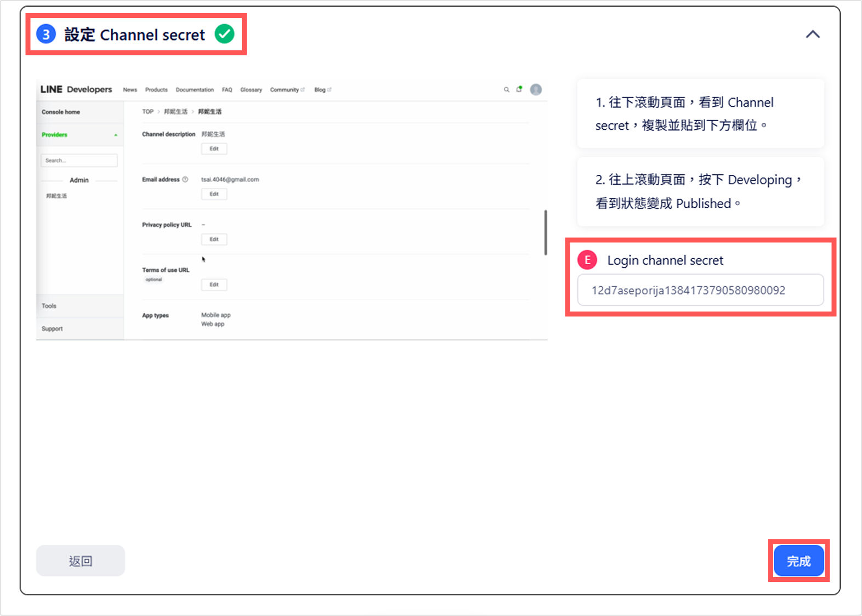Click the Login channel secret input field

click(700, 290)
